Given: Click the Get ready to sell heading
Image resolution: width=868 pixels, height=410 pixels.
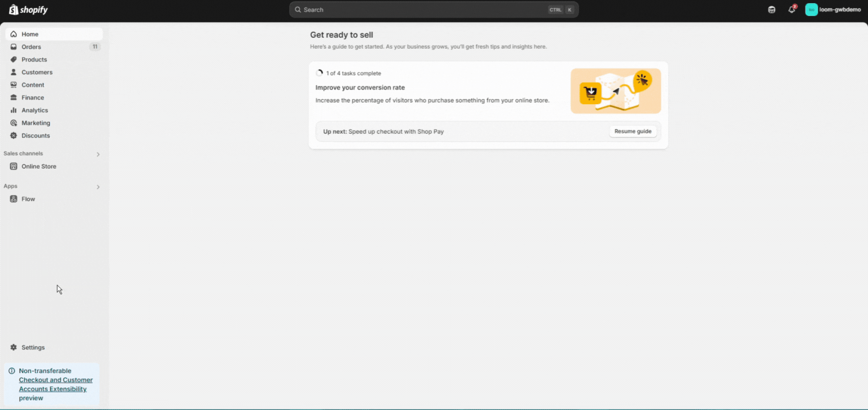Looking at the screenshot, I should [341, 35].
